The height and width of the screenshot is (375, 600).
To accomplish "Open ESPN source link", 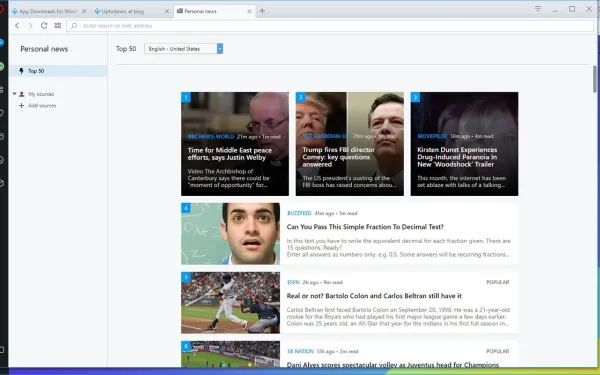I will 293,282.
